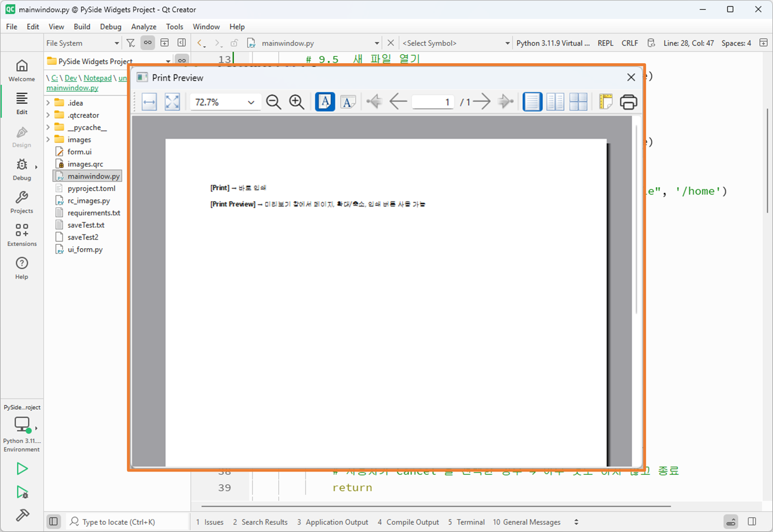The height and width of the screenshot is (532, 773).
Task: Open the kit selector monitor icon
Action: (22, 424)
